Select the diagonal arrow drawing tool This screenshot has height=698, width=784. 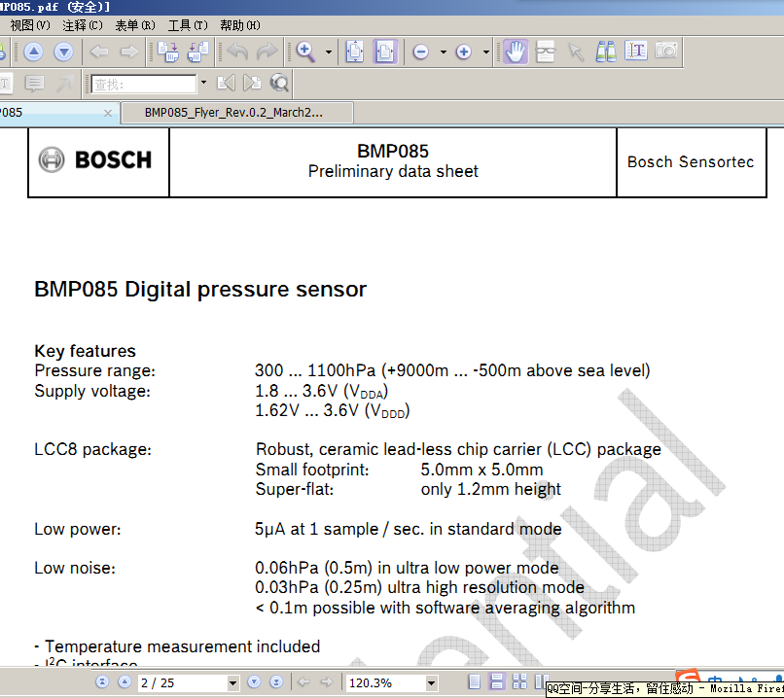click(64, 84)
